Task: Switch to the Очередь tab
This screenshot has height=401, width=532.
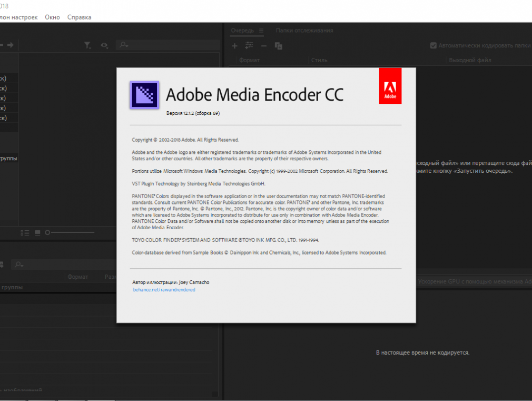Action: 242,31
